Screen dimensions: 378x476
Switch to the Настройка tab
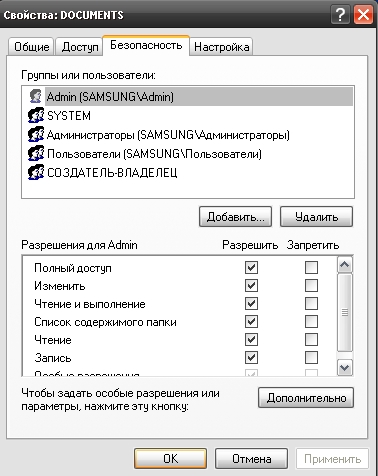click(221, 47)
